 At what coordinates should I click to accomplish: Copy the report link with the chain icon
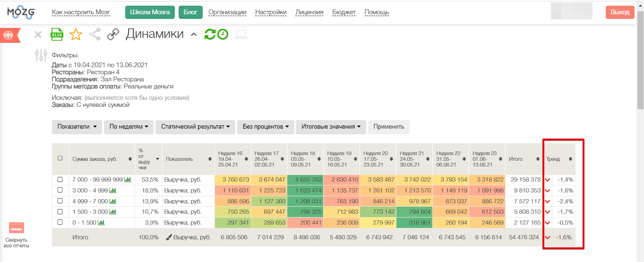coord(113,35)
